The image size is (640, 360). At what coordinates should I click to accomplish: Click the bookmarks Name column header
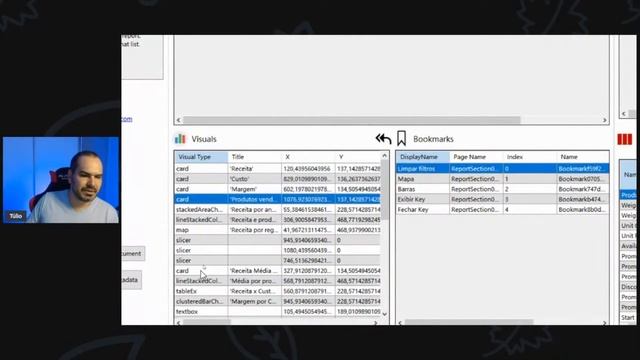(x=583, y=157)
